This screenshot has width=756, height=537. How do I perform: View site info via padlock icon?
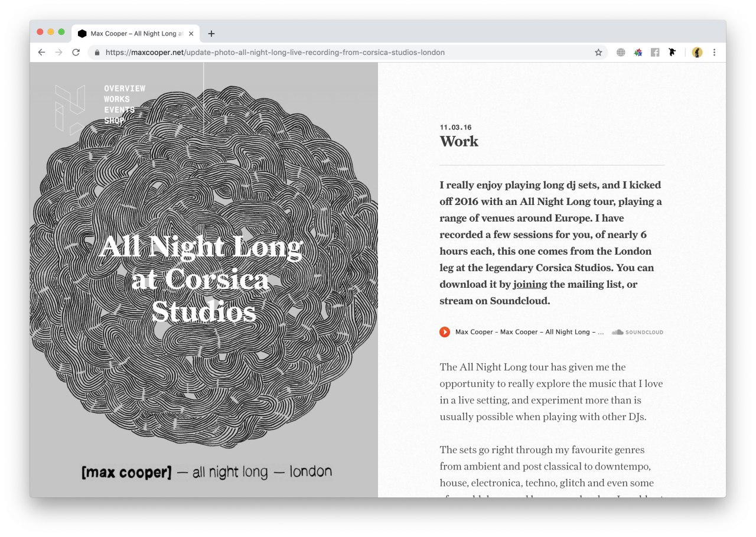[97, 53]
